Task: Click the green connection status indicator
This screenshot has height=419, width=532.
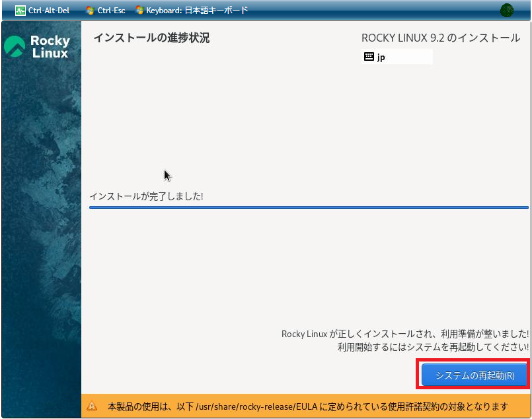Action: [507, 10]
